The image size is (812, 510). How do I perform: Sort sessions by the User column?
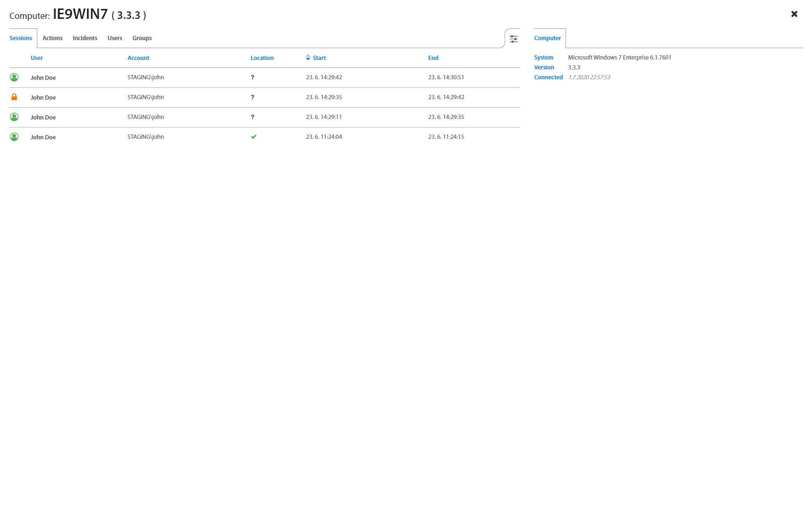(x=36, y=58)
